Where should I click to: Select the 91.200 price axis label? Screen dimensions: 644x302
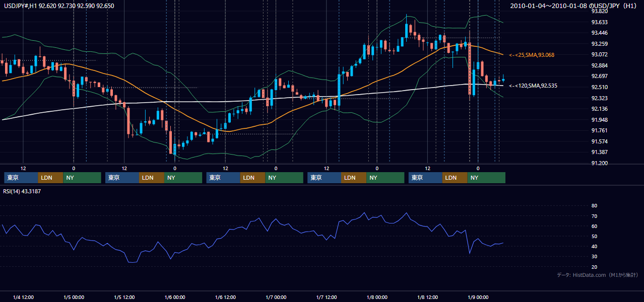[599, 163]
